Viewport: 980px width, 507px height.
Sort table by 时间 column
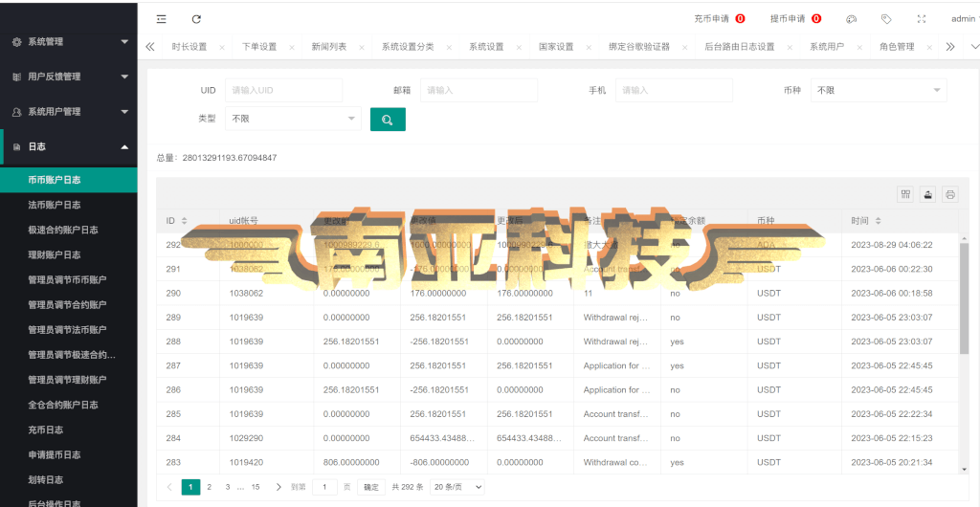click(x=878, y=221)
